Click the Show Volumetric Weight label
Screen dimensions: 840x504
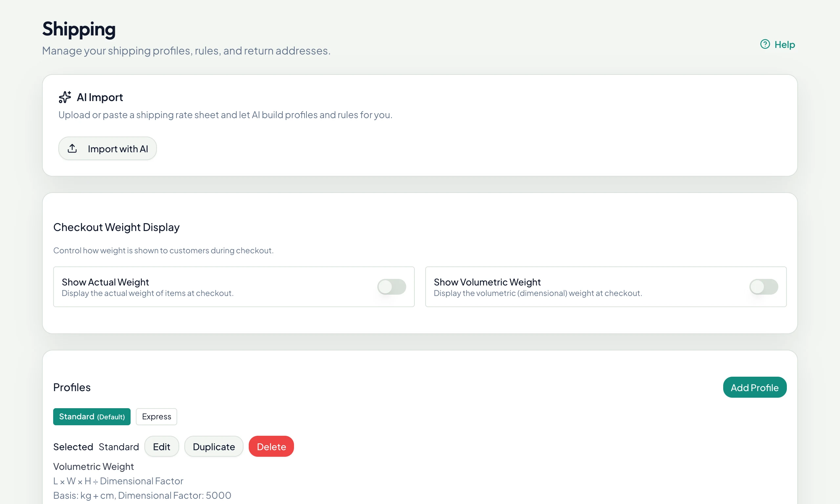click(x=487, y=282)
